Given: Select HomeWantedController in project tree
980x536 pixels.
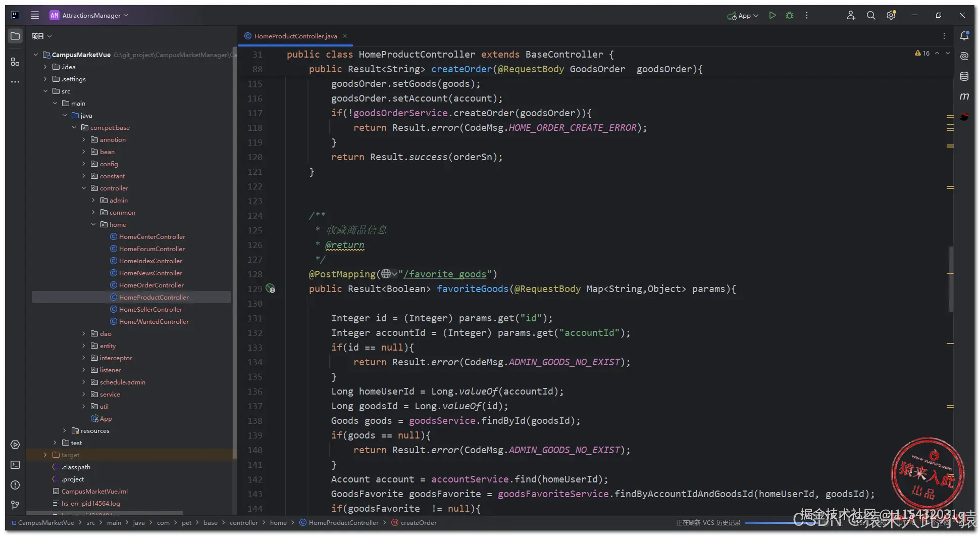Looking at the screenshot, I should point(154,321).
